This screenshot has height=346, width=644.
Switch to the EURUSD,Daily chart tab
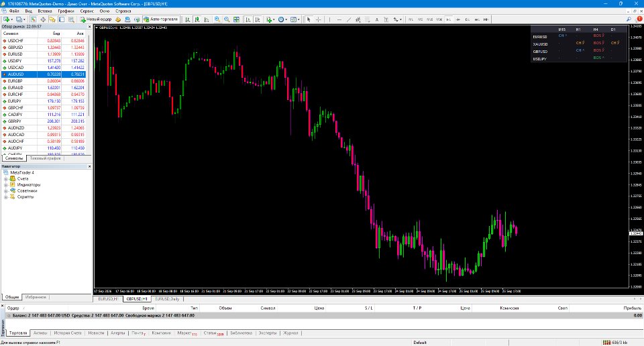pyautogui.click(x=167, y=299)
